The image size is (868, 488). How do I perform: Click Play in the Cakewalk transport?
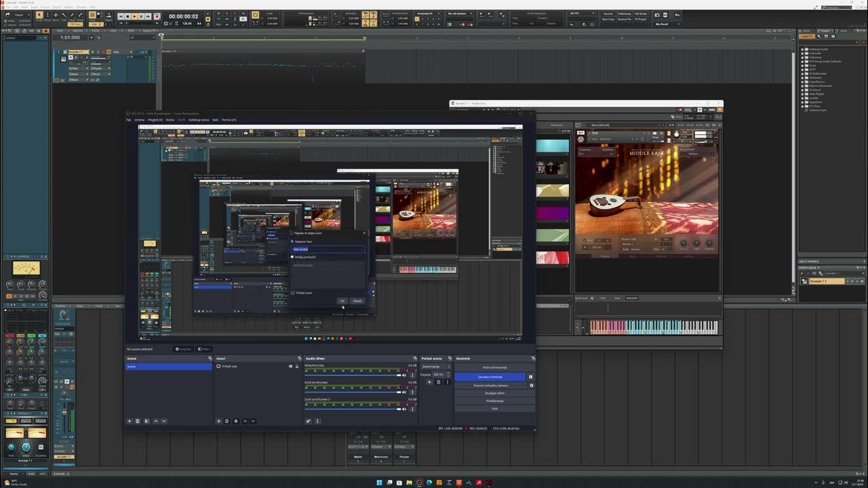click(x=134, y=16)
